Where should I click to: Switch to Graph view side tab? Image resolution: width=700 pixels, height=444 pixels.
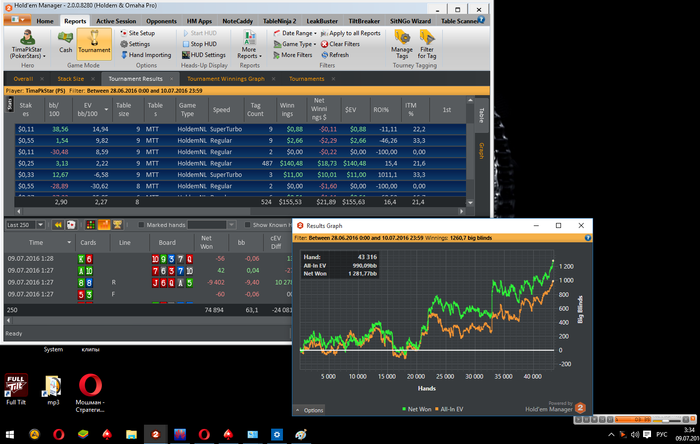click(482, 151)
